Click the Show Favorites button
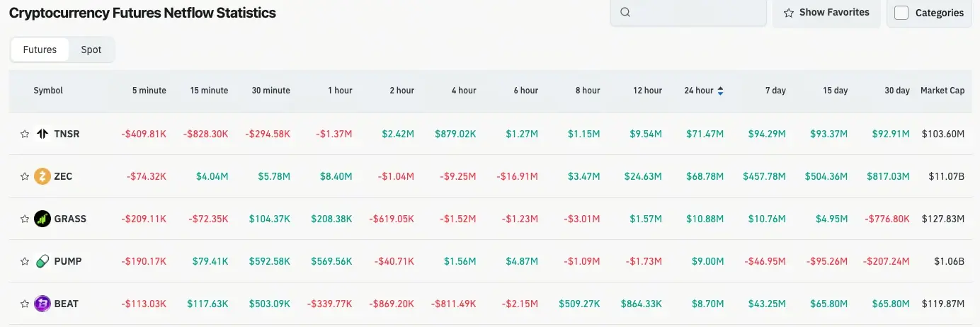Image resolution: width=980 pixels, height=327 pixels. [x=826, y=13]
